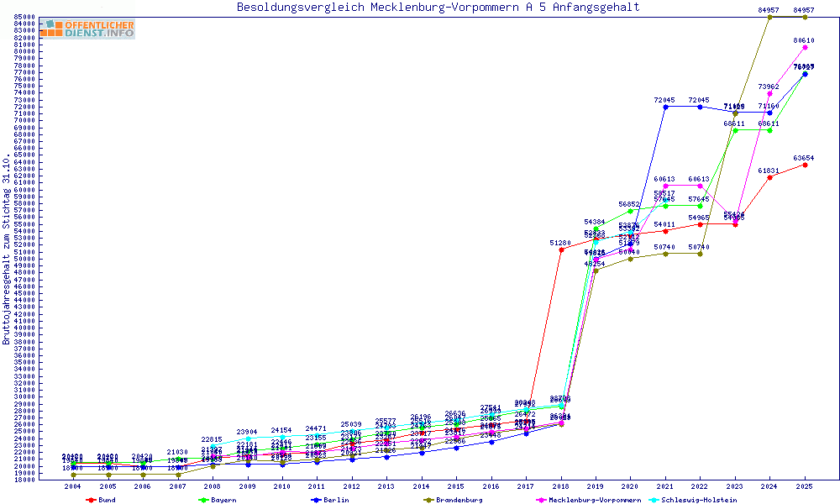Click the green Bayern legend marker
The height and width of the screenshot is (504, 840).
tap(202, 500)
